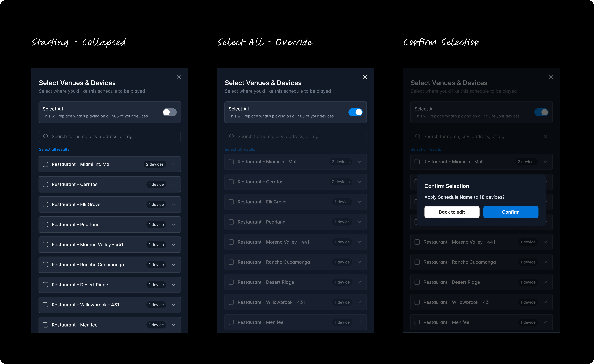Click search magnifier icon in Confirm Selection panel
Viewport: 594px width, 364px height.
click(x=418, y=136)
